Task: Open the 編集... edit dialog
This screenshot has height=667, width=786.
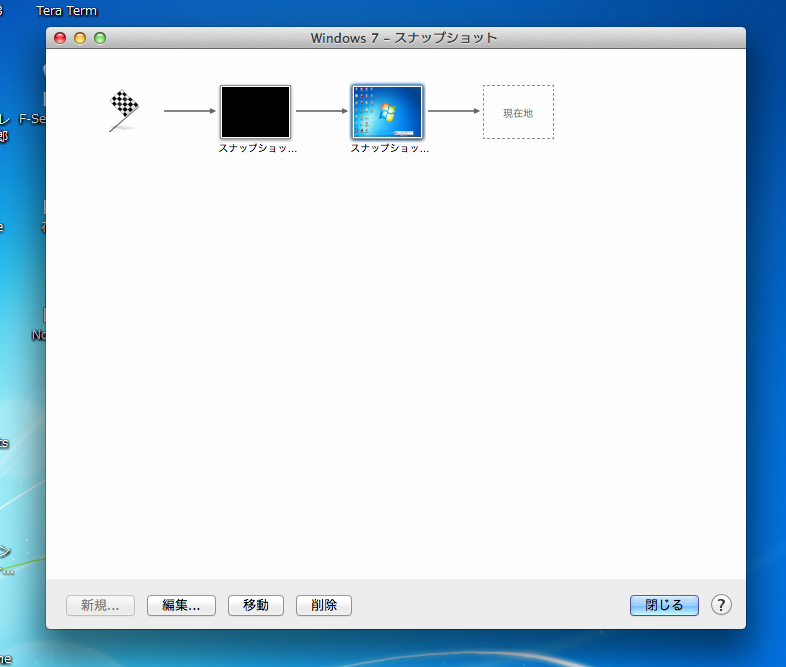Action: point(181,605)
